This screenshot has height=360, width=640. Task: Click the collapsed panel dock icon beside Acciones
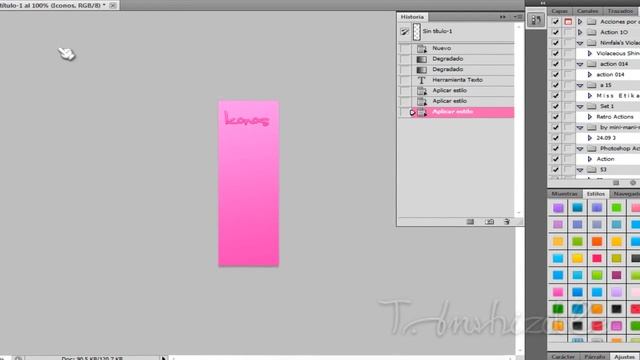pyautogui.click(x=536, y=20)
